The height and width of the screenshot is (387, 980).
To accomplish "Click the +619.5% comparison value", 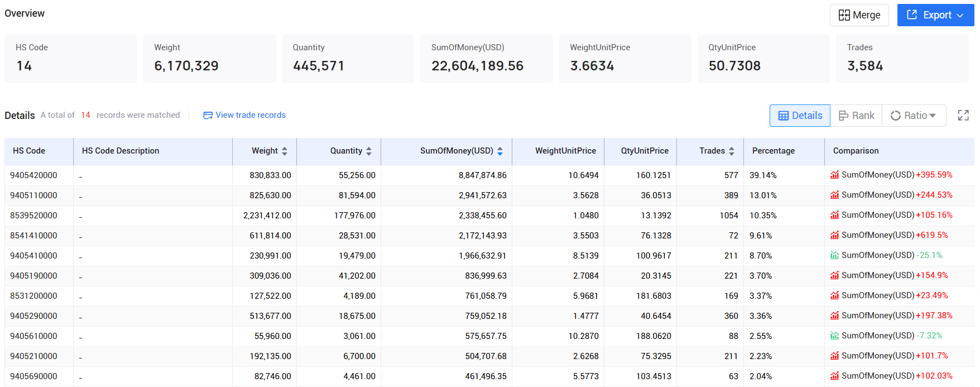I will pos(932,235).
